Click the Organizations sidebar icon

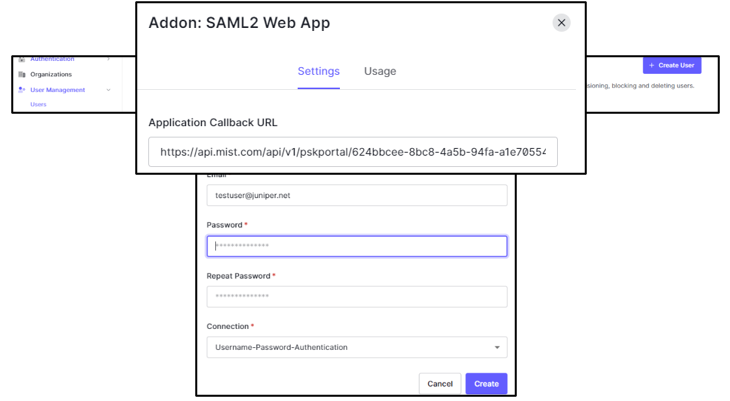click(22, 74)
